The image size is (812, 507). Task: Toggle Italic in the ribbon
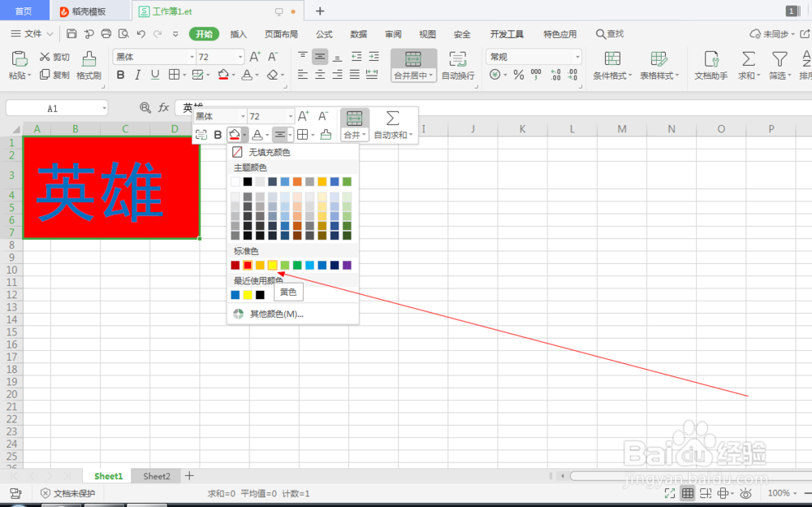click(138, 75)
